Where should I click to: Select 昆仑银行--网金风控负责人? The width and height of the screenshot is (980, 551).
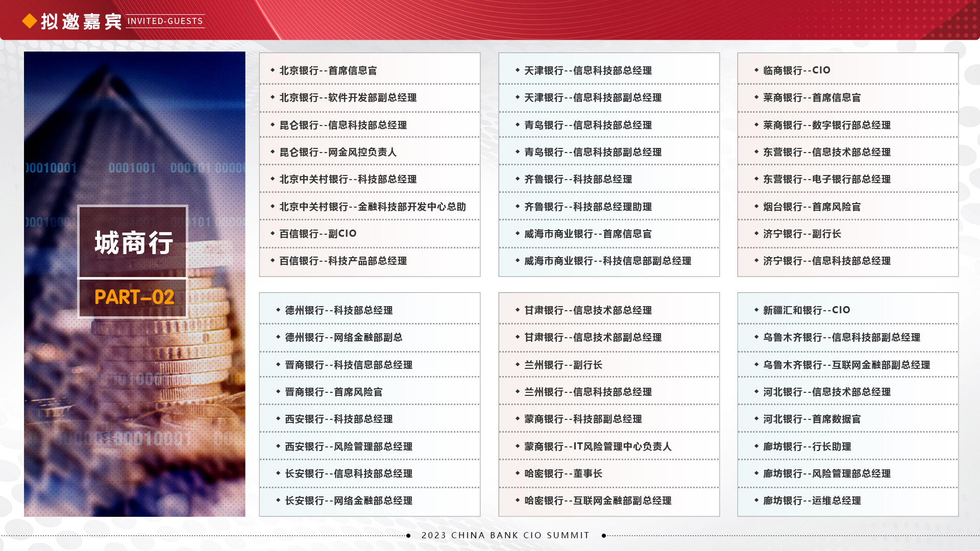pyautogui.click(x=338, y=152)
